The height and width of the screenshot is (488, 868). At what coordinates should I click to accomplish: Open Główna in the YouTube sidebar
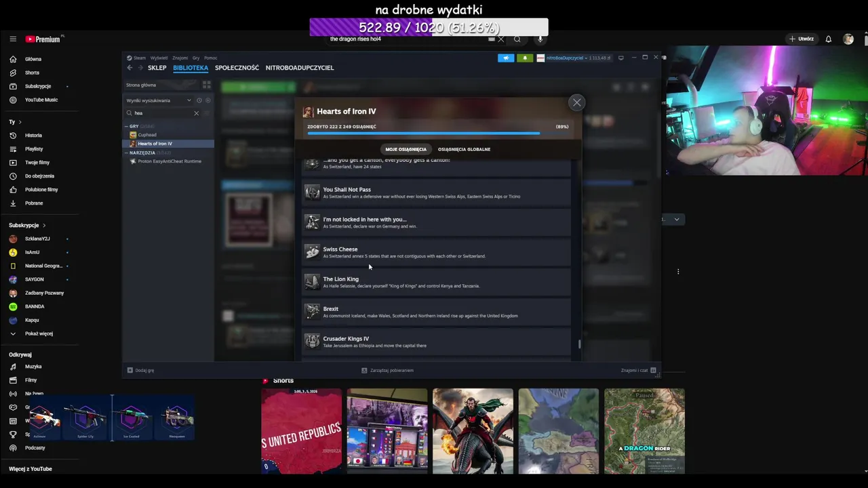[x=33, y=59]
